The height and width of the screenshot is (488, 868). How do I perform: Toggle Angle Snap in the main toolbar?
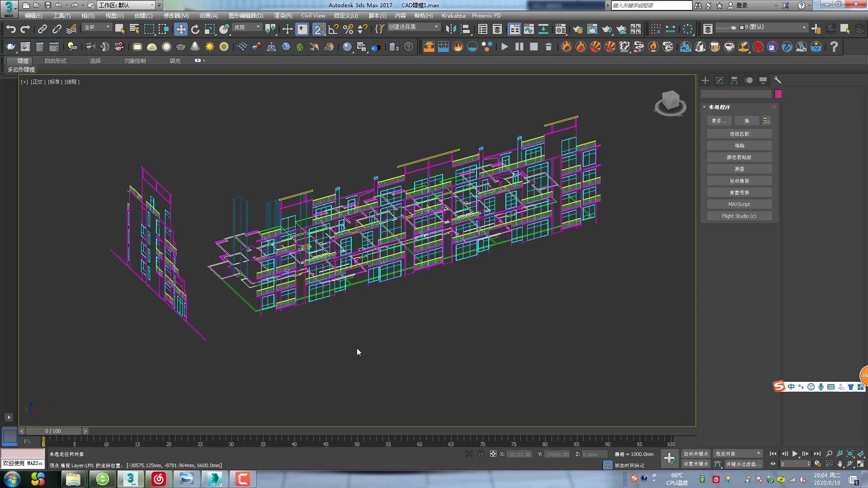click(x=333, y=28)
